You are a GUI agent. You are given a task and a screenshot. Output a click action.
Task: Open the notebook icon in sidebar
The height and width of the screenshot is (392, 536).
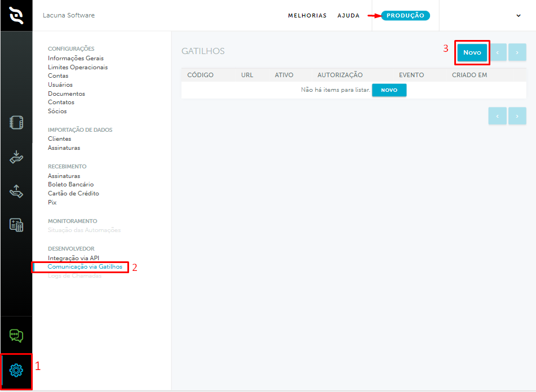(x=16, y=122)
